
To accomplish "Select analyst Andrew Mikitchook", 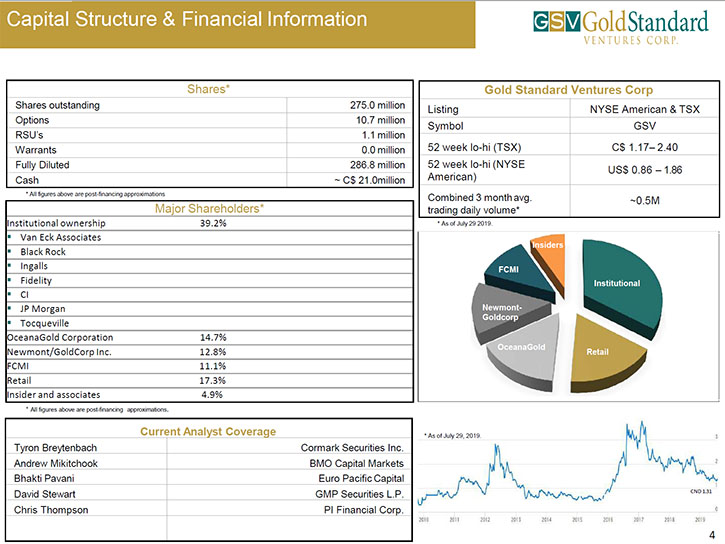I will point(56,464).
